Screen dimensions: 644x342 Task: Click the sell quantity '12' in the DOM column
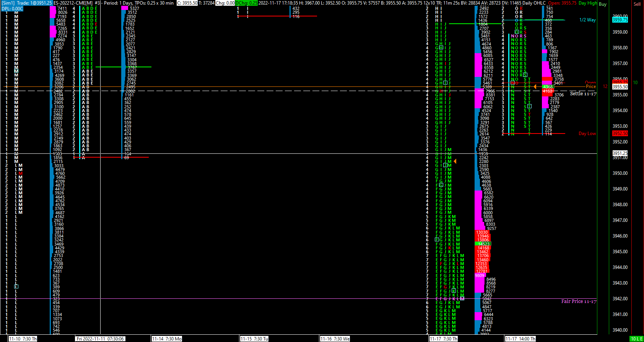tap(605, 86)
